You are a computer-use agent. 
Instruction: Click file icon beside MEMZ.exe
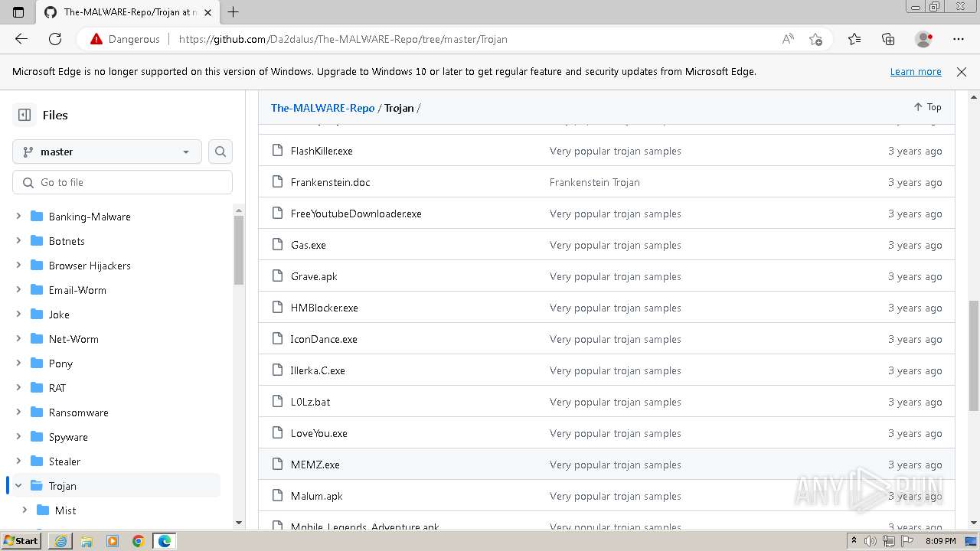click(277, 465)
